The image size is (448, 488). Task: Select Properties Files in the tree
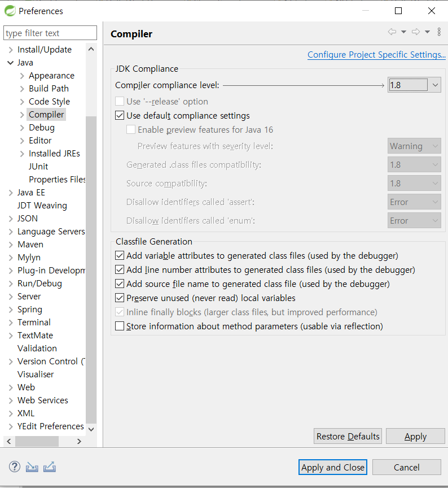[x=57, y=180]
